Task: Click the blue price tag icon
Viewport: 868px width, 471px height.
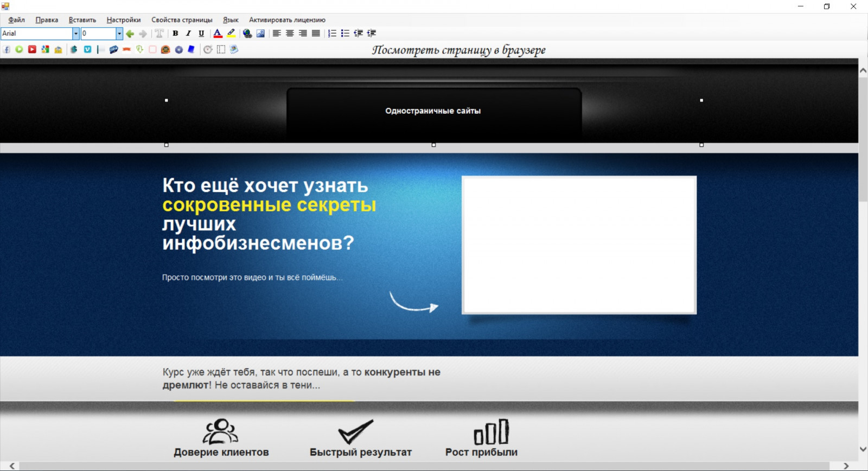Action: [113, 49]
